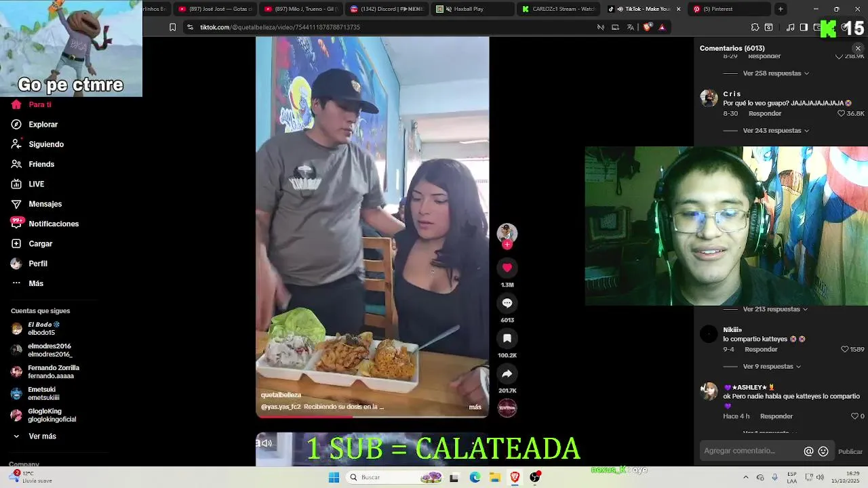Open the Windows Start menu

tap(334, 477)
